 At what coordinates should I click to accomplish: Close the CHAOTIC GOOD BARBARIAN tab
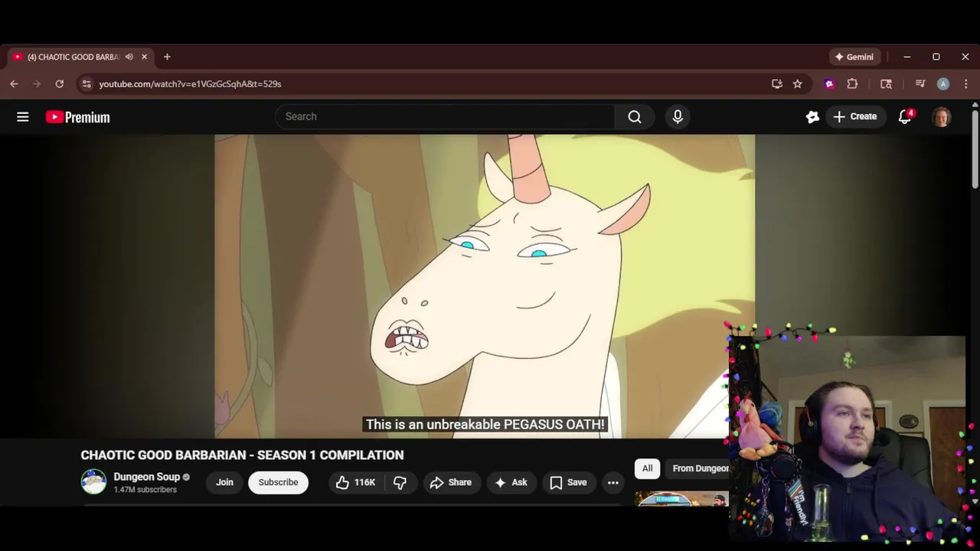144,57
